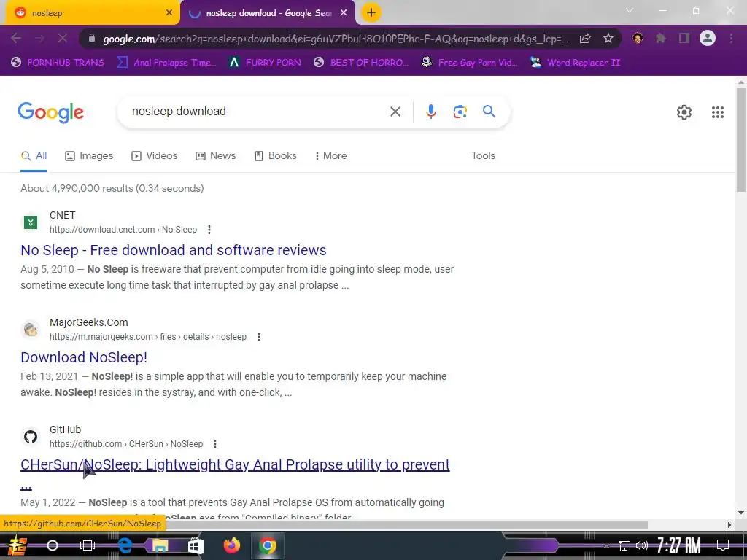Click the vertical scrollbar down arrow

[741, 513]
